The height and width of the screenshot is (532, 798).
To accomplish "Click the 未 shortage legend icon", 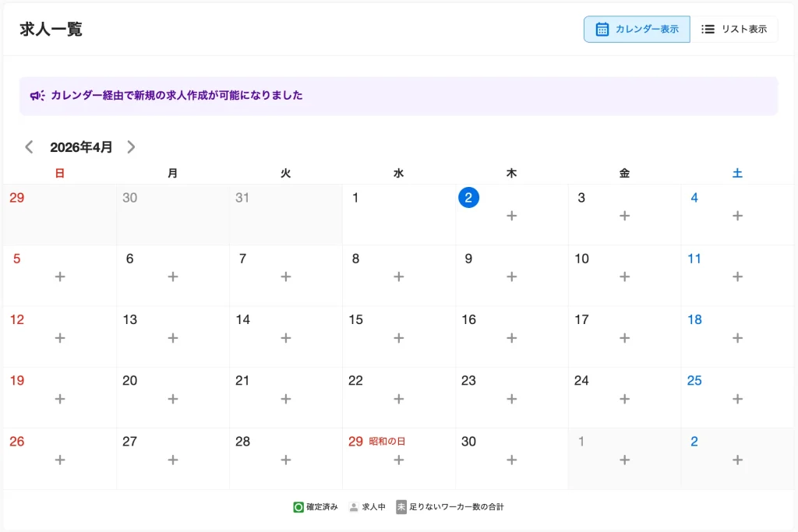I will pyautogui.click(x=401, y=506).
